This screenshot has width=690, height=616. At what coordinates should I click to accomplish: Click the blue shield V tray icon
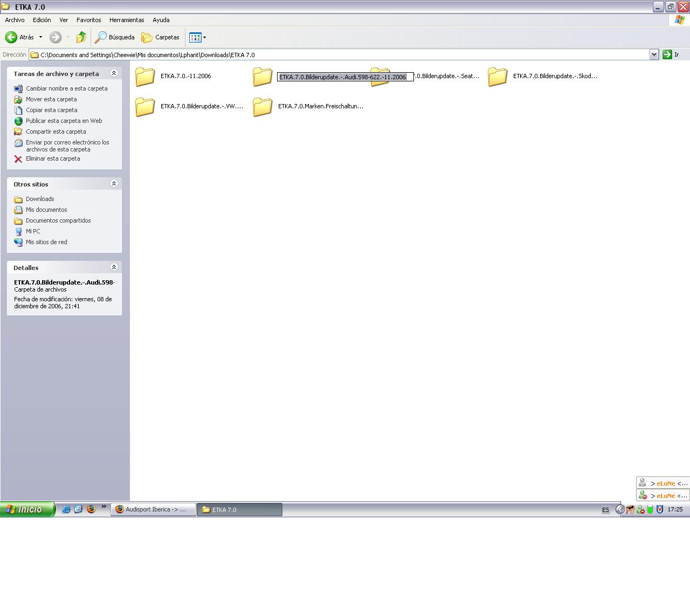[659, 509]
